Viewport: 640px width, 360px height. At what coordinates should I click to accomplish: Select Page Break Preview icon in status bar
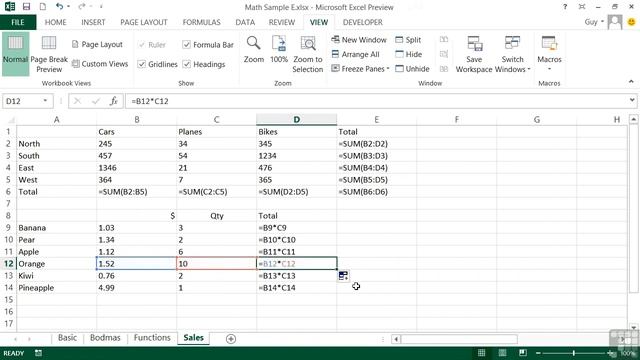522,353
